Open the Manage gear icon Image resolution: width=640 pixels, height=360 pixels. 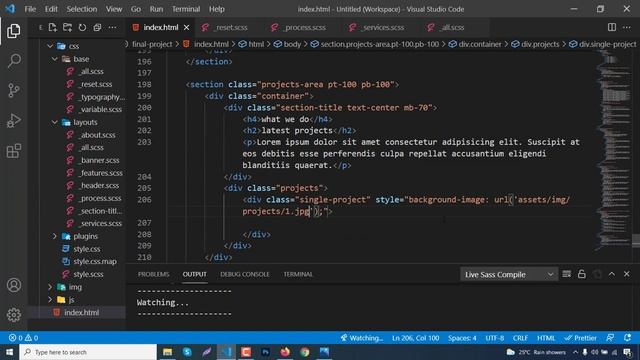(x=13, y=315)
